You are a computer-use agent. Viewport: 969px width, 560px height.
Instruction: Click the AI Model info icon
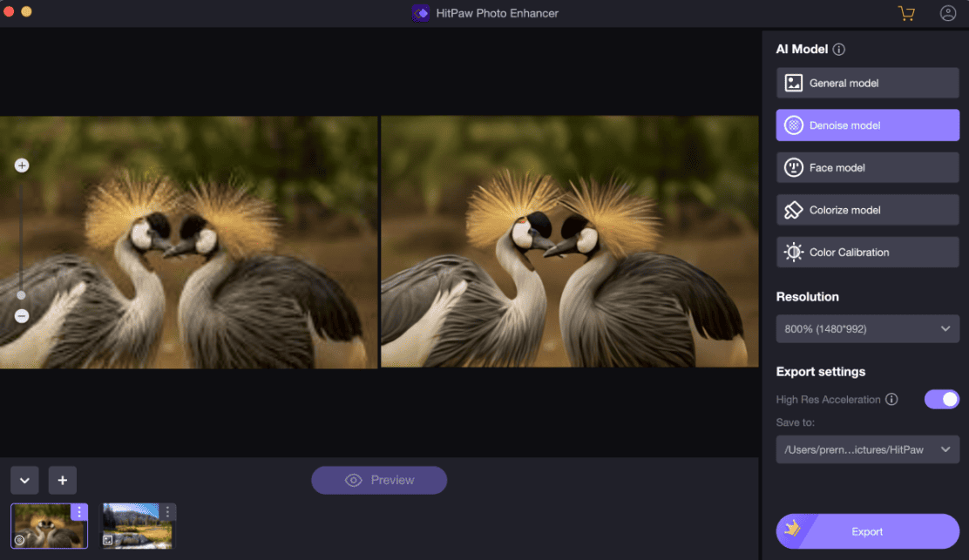pos(839,50)
